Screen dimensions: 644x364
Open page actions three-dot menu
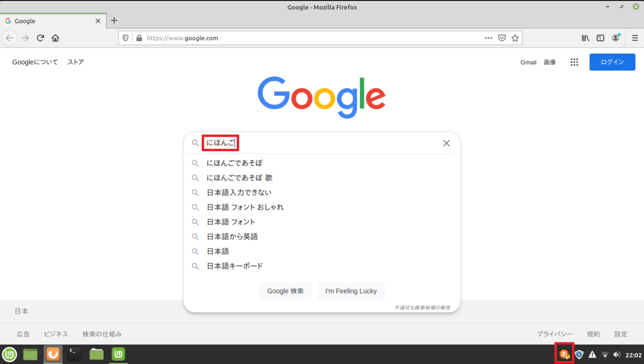point(488,38)
